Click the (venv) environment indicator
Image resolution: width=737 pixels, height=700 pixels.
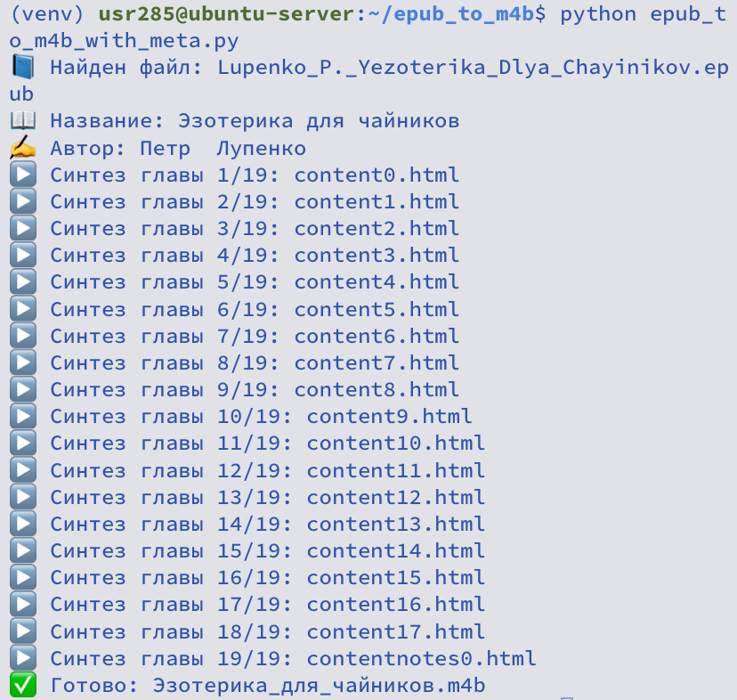point(47,14)
